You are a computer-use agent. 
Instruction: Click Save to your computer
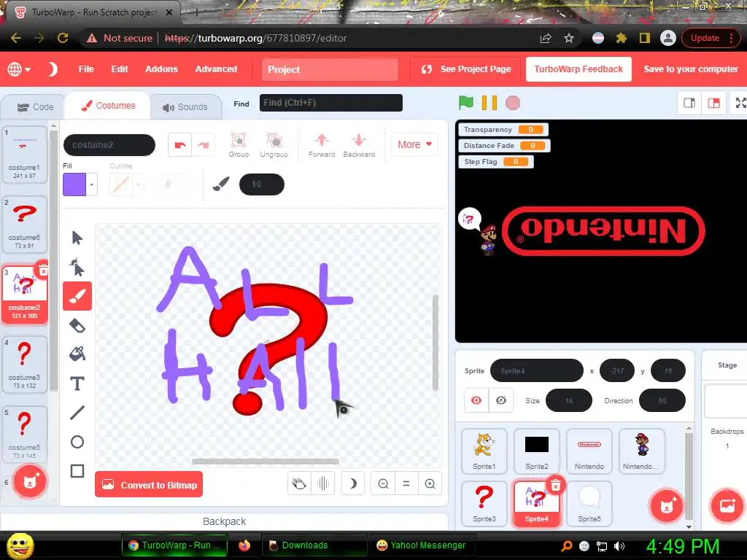tap(691, 69)
